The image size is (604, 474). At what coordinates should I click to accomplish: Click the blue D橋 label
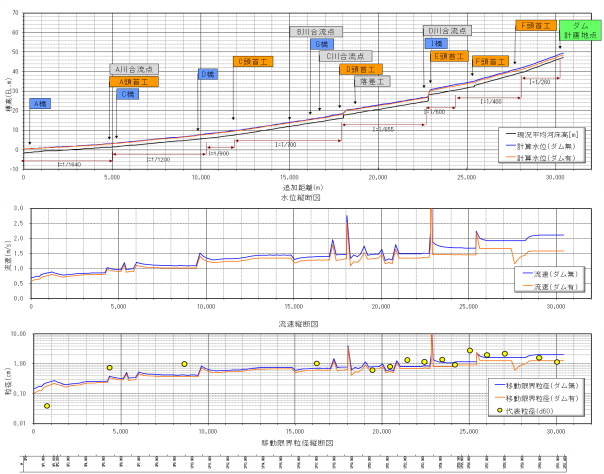[207, 74]
